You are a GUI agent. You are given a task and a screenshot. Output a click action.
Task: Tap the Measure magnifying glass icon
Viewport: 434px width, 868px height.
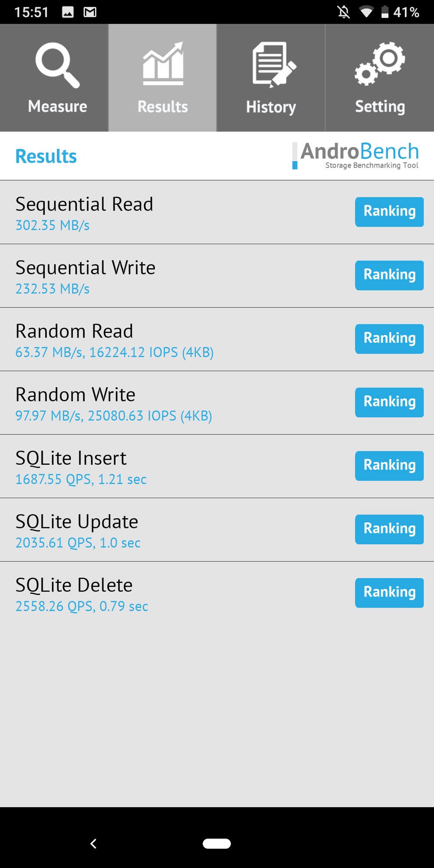(x=57, y=65)
